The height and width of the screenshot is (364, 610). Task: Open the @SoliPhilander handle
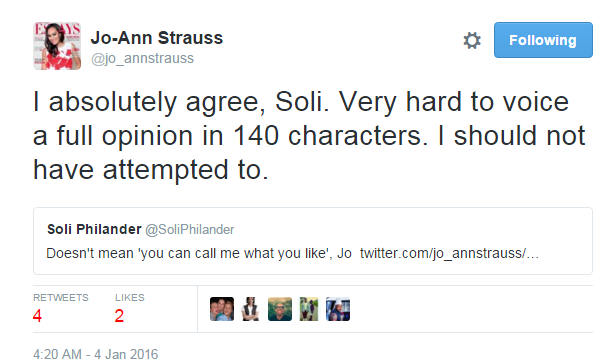click(x=190, y=230)
